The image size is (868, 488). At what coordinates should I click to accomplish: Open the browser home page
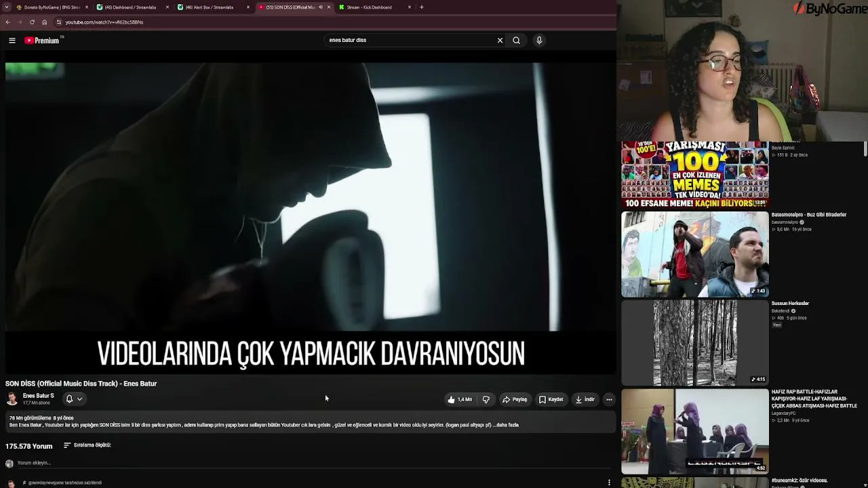click(45, 22)
